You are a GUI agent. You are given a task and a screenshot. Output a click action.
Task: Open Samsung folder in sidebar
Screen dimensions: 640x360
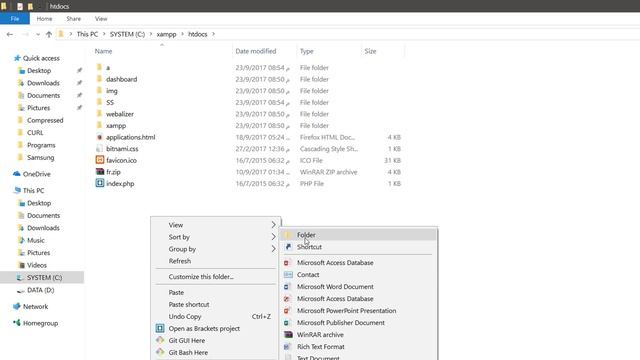tap(40, 157)
